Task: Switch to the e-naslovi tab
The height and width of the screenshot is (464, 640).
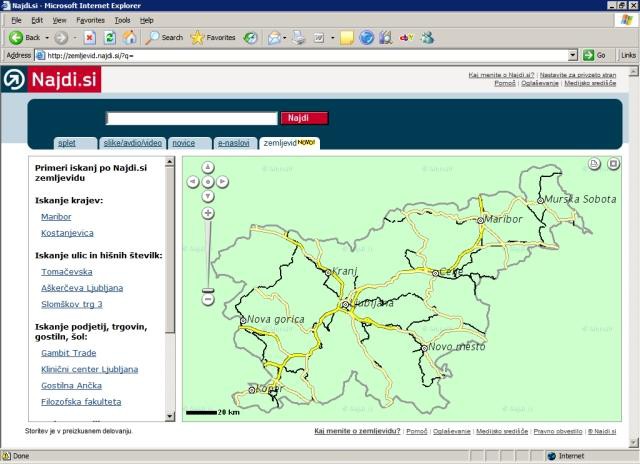Action: (234, 143)
